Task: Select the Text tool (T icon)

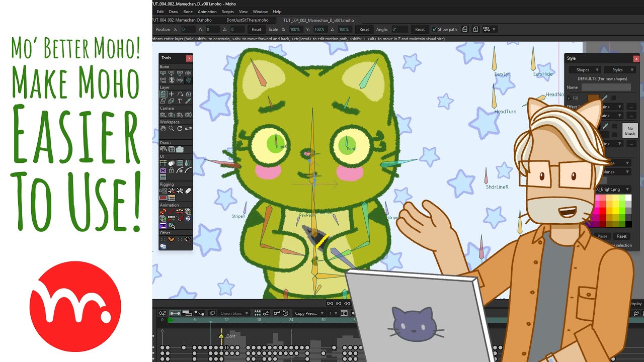Action: point(180,101)
